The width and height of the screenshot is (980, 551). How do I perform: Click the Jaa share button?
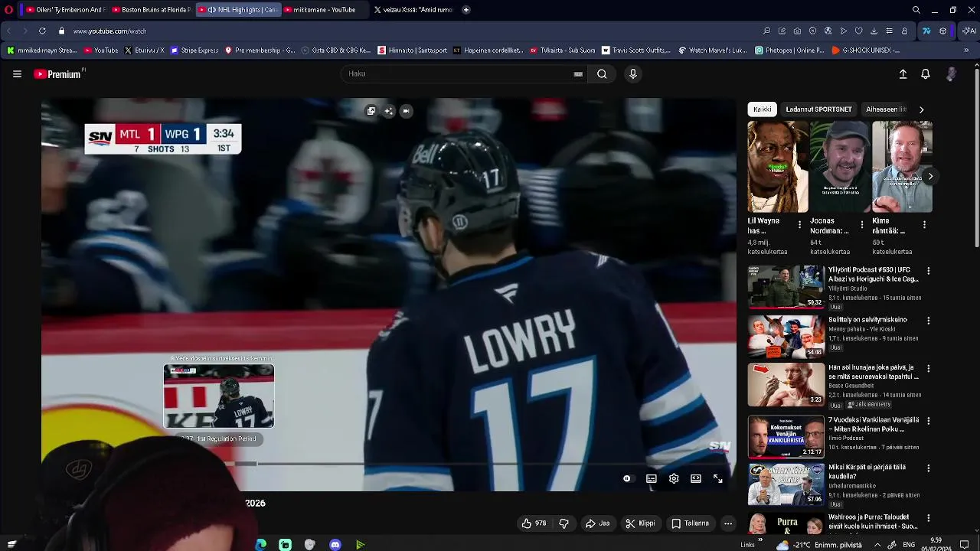tap(598, 523)
